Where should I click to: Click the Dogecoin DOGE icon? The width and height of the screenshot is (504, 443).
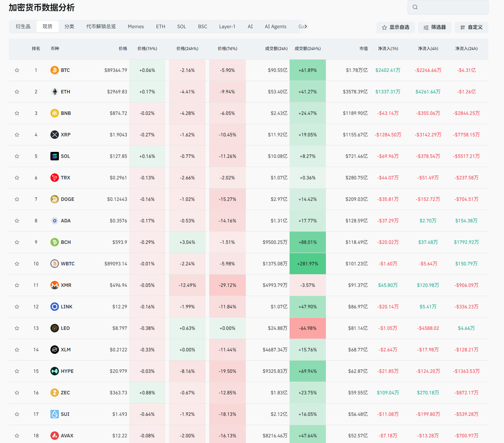point(54,199)
